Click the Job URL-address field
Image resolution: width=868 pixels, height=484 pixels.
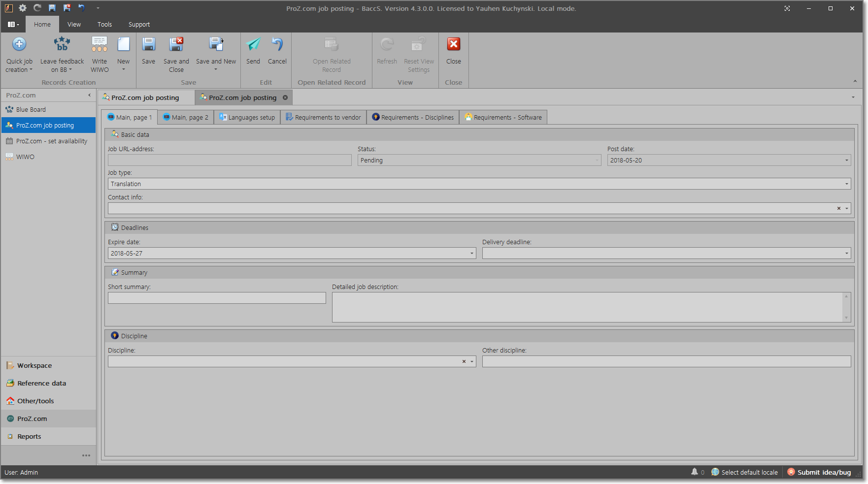tap(230, 160)
